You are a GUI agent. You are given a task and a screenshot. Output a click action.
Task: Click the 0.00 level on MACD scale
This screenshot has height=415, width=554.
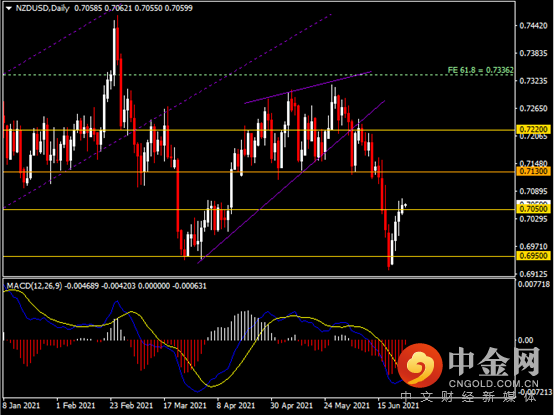pyautogui.click(x=525, y=340)
